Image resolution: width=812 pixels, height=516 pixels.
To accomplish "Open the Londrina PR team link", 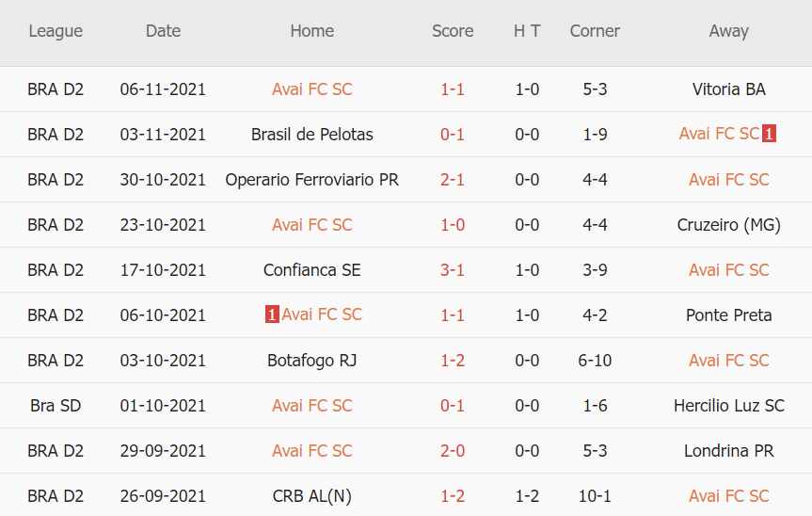I will [728, 451].
